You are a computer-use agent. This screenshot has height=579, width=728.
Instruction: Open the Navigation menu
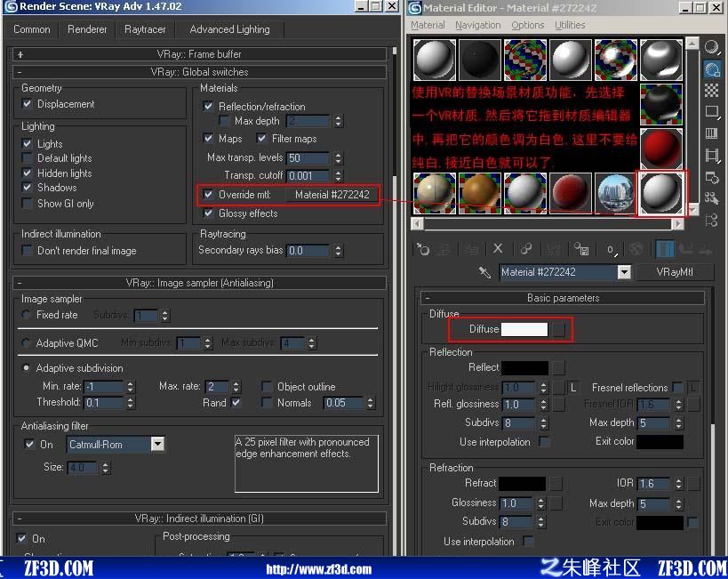pos(477,25)
